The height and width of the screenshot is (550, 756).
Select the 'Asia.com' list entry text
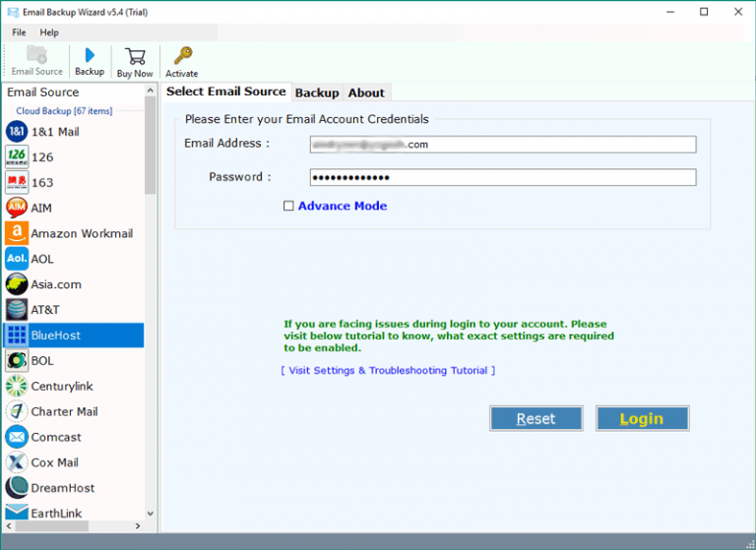point(56,284)
